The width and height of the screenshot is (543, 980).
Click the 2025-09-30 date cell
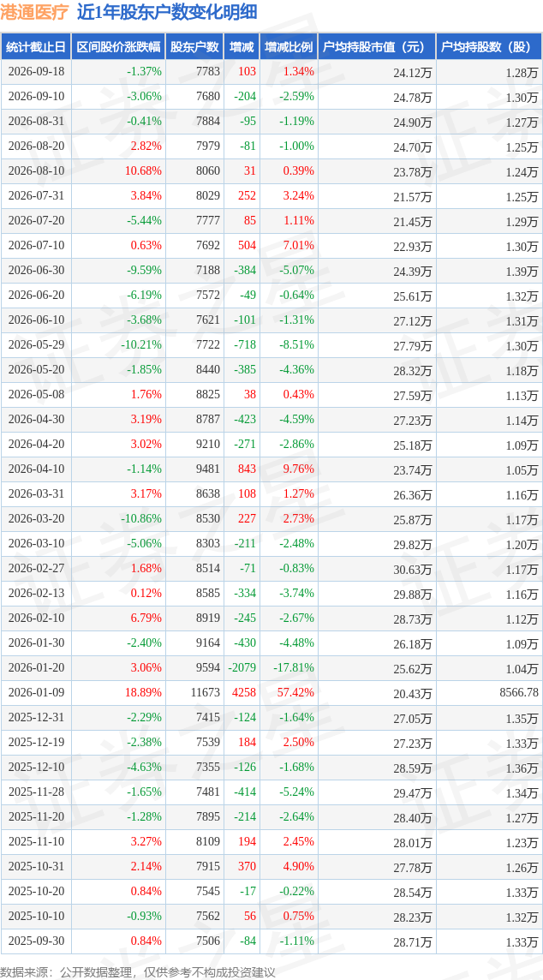[x=36, y=941]
